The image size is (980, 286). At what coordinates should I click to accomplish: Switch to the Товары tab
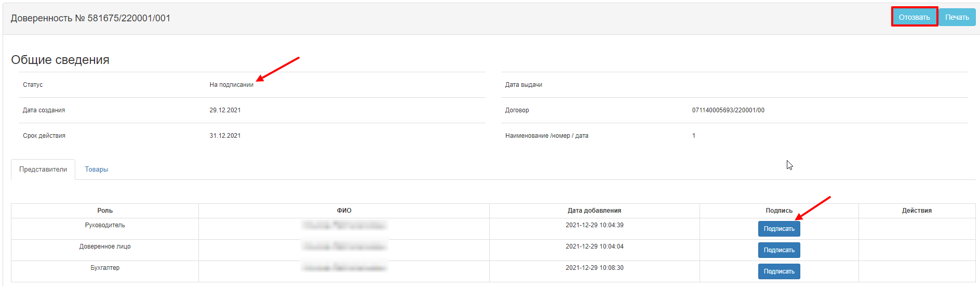pos(97,170)
